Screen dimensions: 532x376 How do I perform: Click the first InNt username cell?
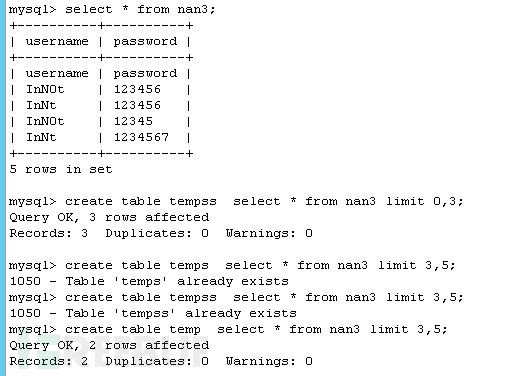click(41, 105)
